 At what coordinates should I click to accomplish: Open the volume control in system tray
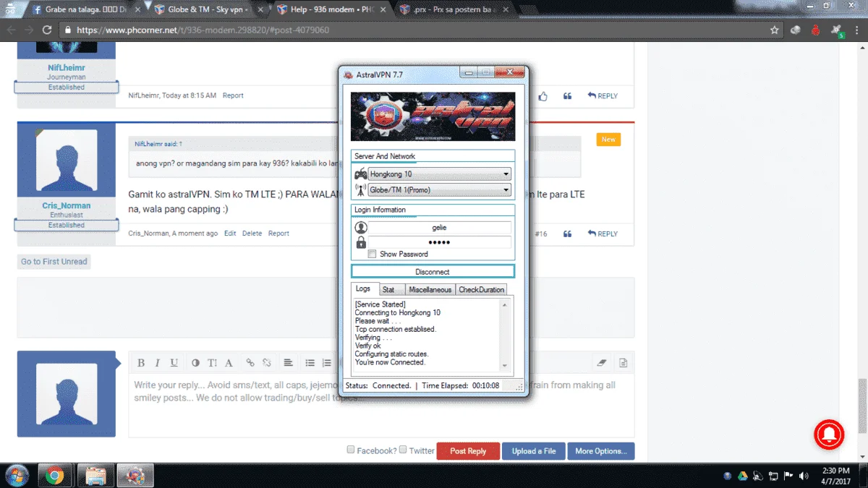(802, 476)
